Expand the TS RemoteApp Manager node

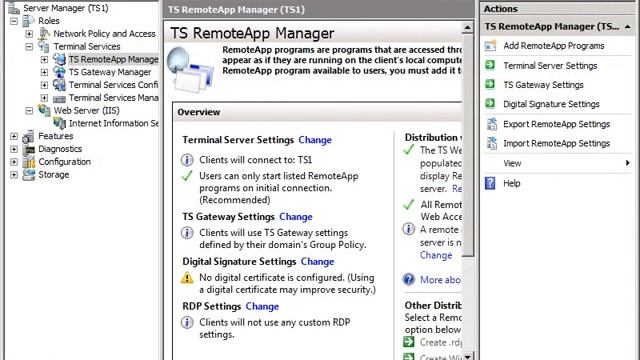pyautogui.click(x=44, y=59)
